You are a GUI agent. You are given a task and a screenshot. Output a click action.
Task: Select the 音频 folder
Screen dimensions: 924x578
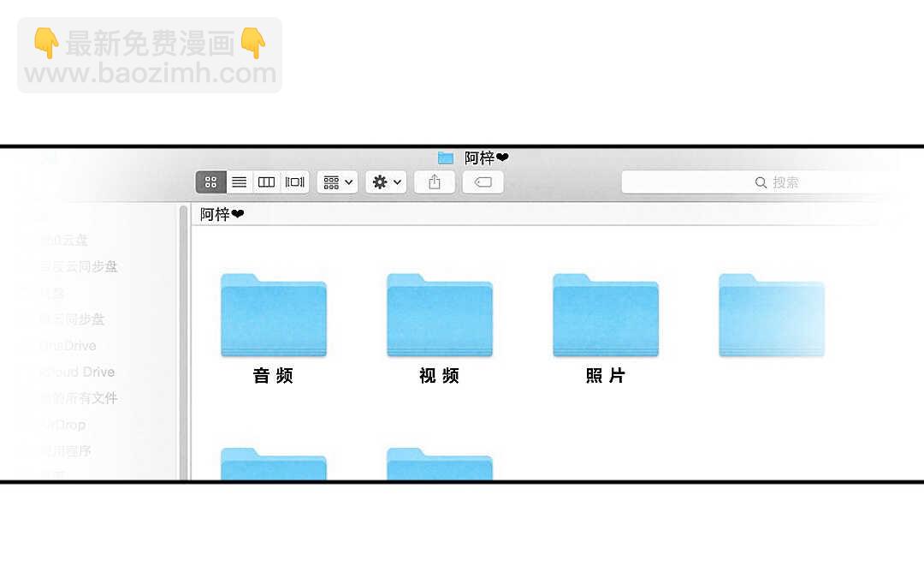pyautogui.click(x=274, y=315)
